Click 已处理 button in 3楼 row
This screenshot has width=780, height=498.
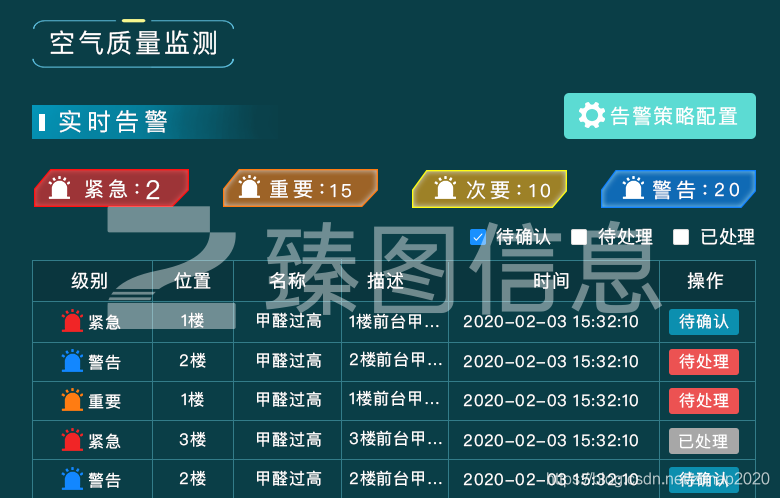pos(704,441)
